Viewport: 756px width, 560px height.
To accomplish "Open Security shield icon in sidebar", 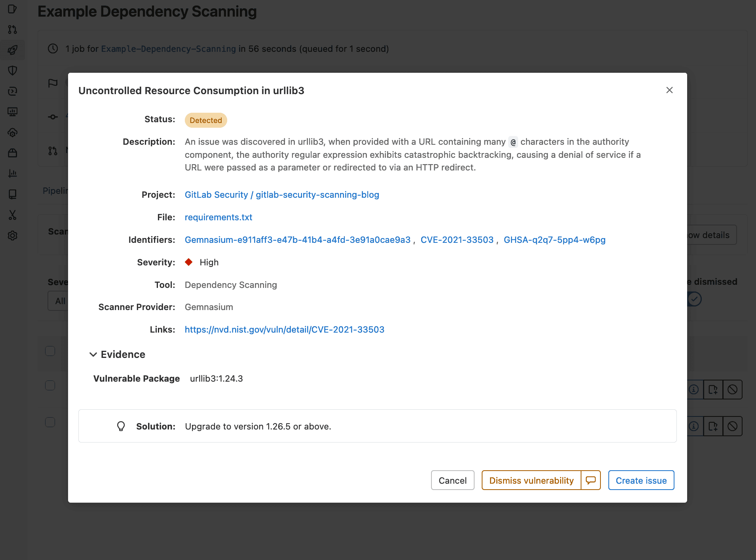I will point(13,71).
